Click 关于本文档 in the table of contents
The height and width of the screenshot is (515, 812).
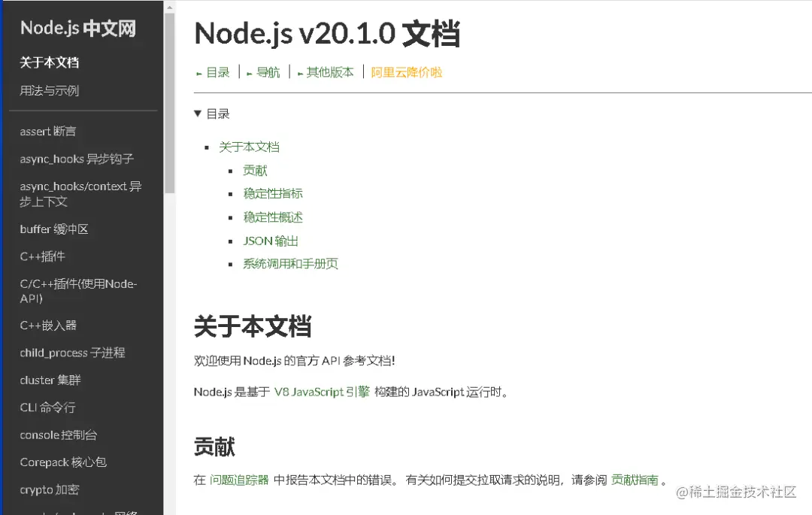[249, 147]
